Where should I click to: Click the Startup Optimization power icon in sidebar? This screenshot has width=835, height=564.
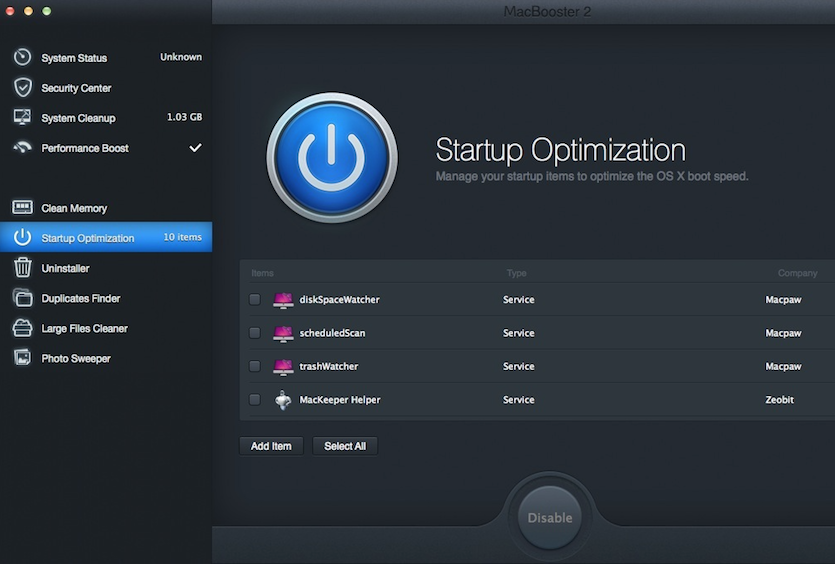coord(22,237)
